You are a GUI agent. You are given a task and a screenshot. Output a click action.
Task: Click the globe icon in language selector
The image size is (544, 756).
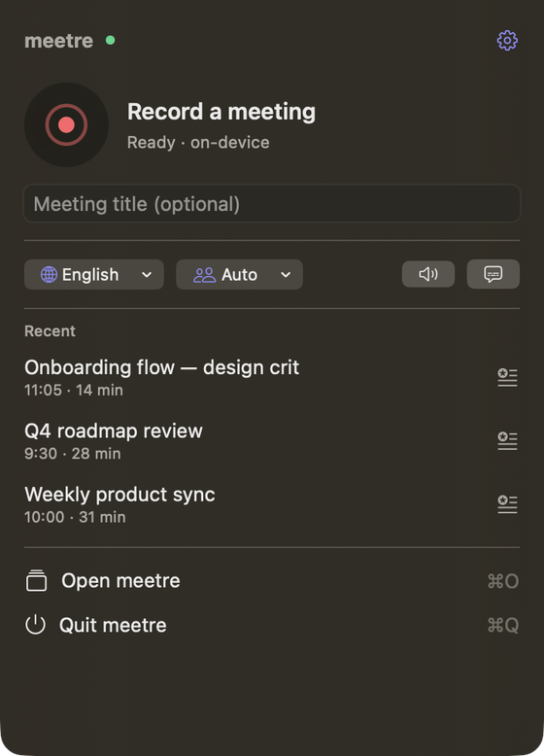click(49, 274)
